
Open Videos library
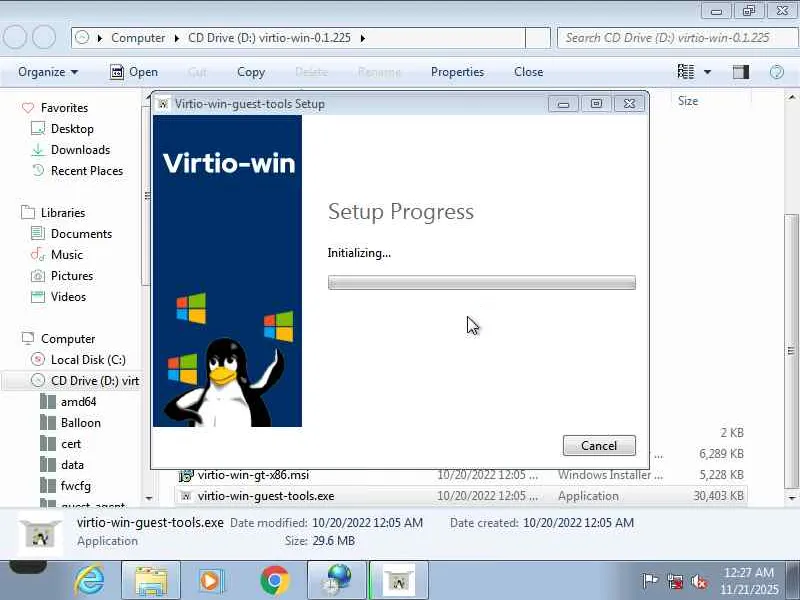coord(68,296)
